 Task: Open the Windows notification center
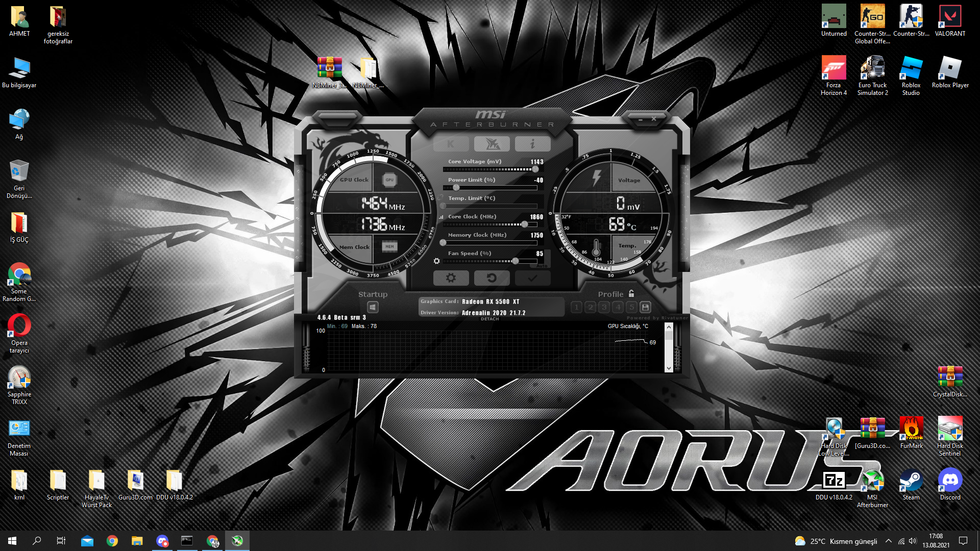(963, 541)
